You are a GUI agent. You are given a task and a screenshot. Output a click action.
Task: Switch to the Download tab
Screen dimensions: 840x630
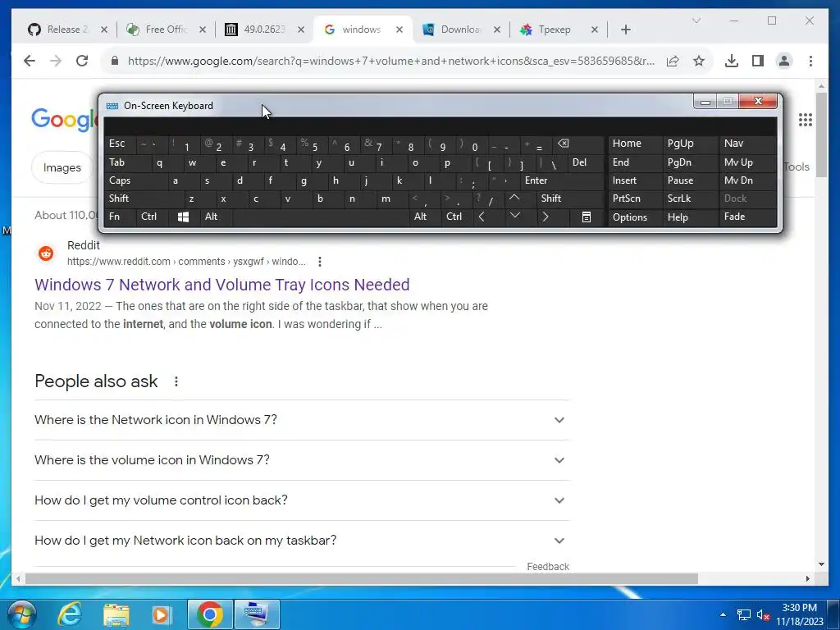coord(461,30)
